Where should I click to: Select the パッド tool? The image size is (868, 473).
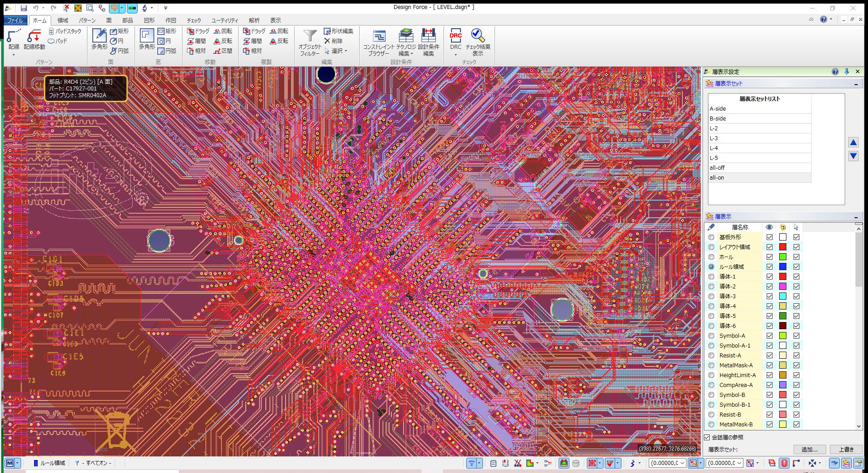57,41
